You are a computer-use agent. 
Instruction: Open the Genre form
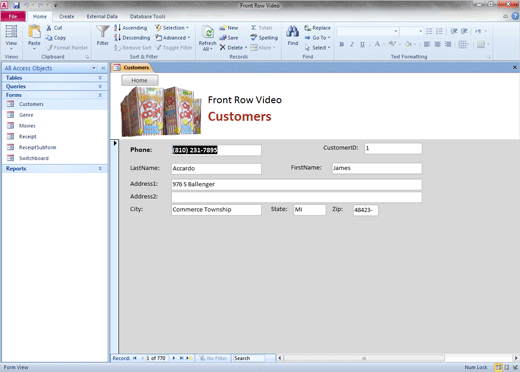point(26,115)
